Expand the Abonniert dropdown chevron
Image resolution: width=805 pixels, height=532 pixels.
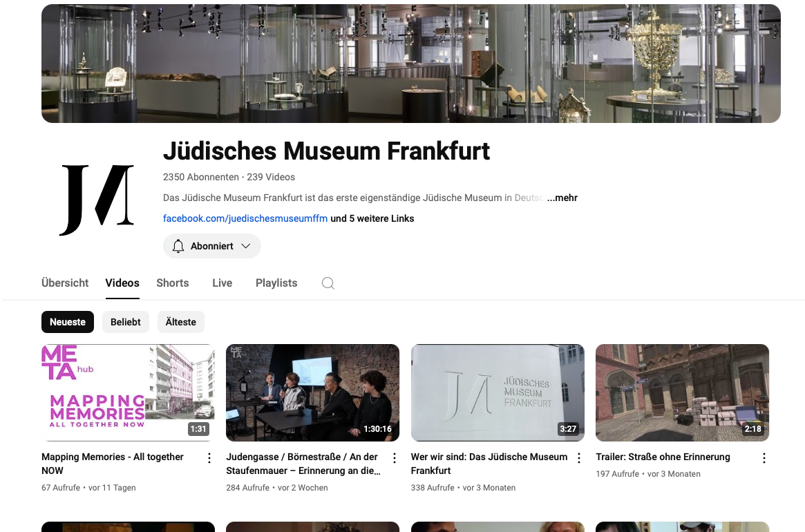(x=246, y=246)
